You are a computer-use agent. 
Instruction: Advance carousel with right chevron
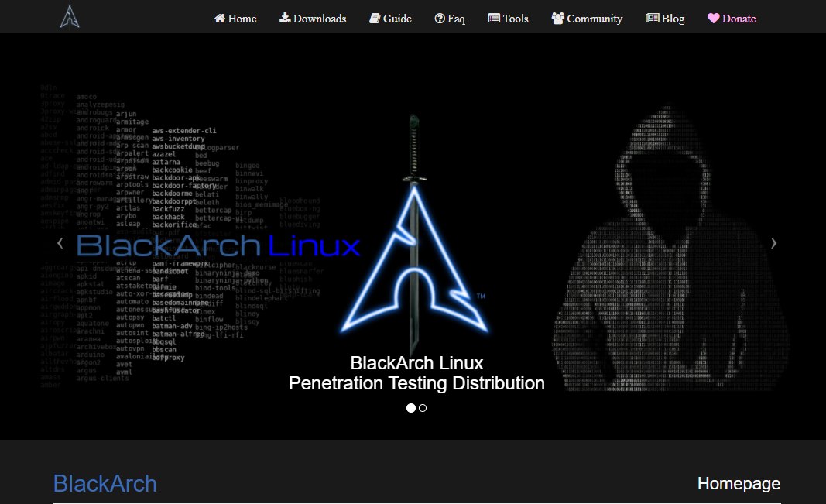(x=773, y=243)
